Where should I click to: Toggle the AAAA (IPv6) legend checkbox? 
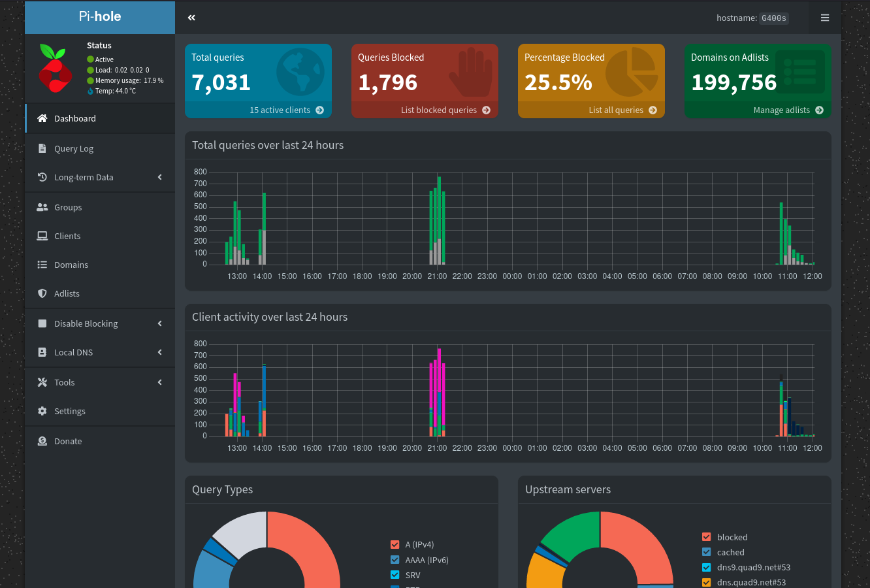pos(395,560)
